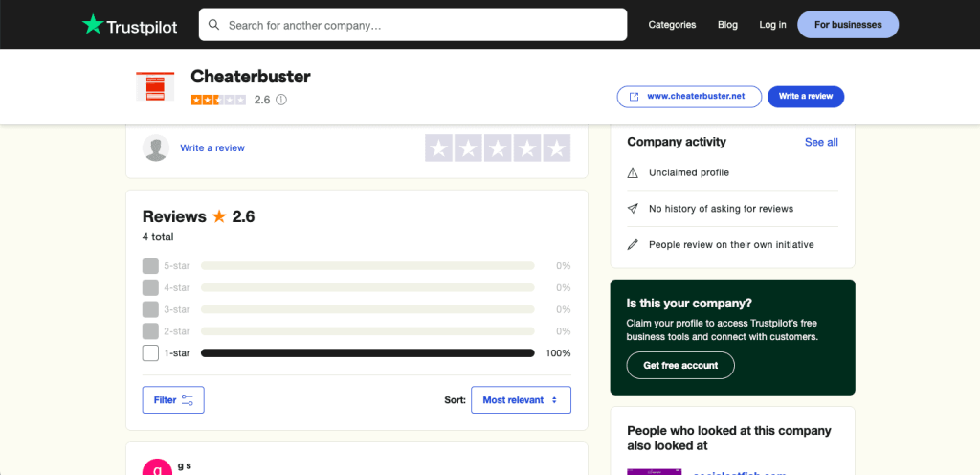
Task: Click the 4-star label text
Action: pos(177,287)
